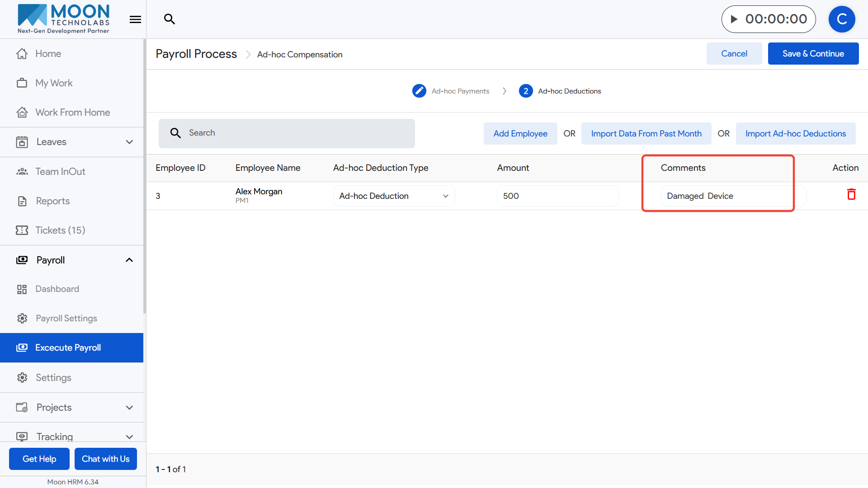The width and height of the screenshot is (868, 488).
Task: Open the user avatar C profile
Action: [x=841, y=19]
